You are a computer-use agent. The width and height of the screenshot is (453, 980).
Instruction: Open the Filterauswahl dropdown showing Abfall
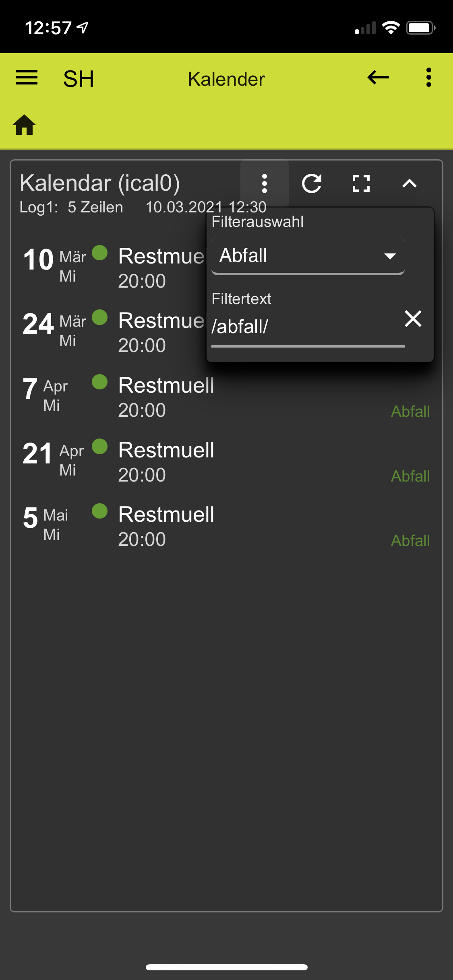click(x=308, y=256)
